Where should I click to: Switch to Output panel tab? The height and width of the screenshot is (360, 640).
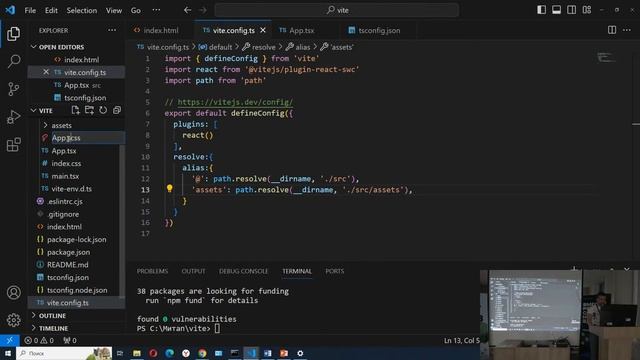coord(193,271)
